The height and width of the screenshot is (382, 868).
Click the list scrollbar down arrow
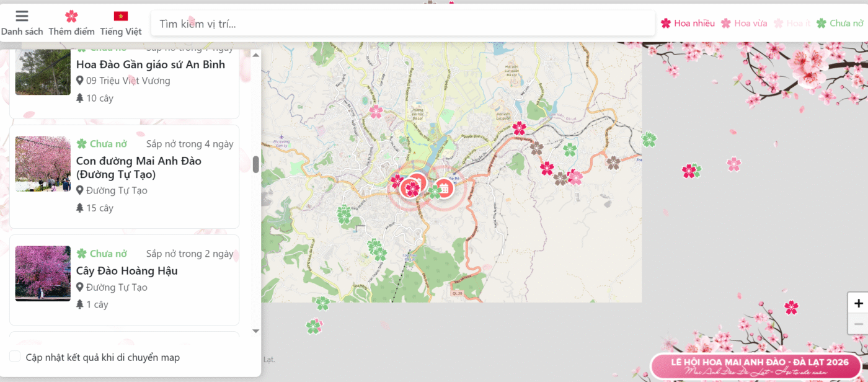coord(255,331)
